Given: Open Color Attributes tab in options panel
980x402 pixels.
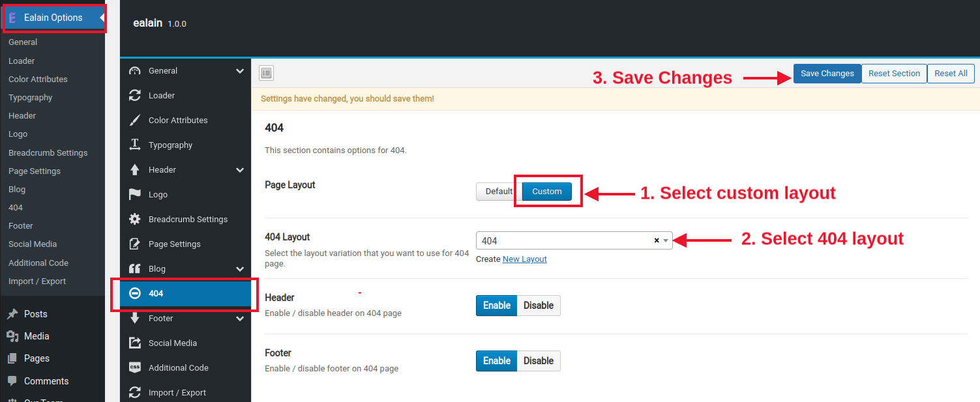Looking at the screenshot, I should tap(186, 120).
